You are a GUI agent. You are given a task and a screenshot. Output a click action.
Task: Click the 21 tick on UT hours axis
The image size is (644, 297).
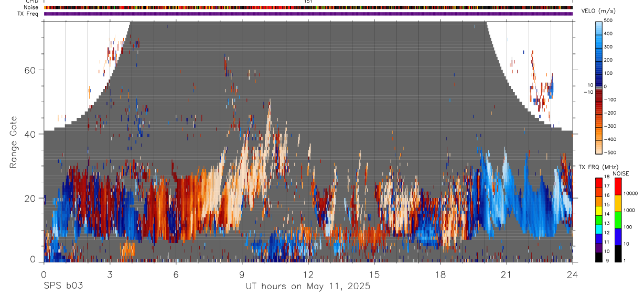pyautogui.click(x=507, y=273)
